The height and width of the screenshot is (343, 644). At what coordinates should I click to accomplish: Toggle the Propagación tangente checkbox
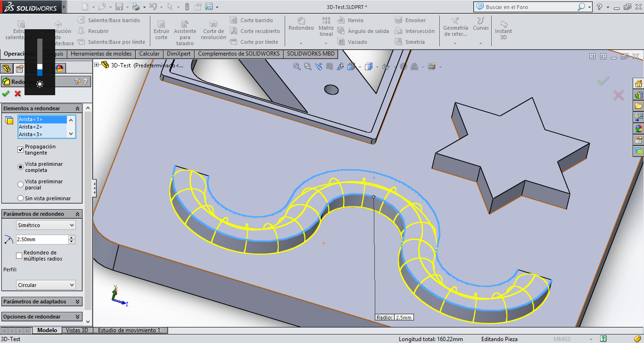coord(20,150)
